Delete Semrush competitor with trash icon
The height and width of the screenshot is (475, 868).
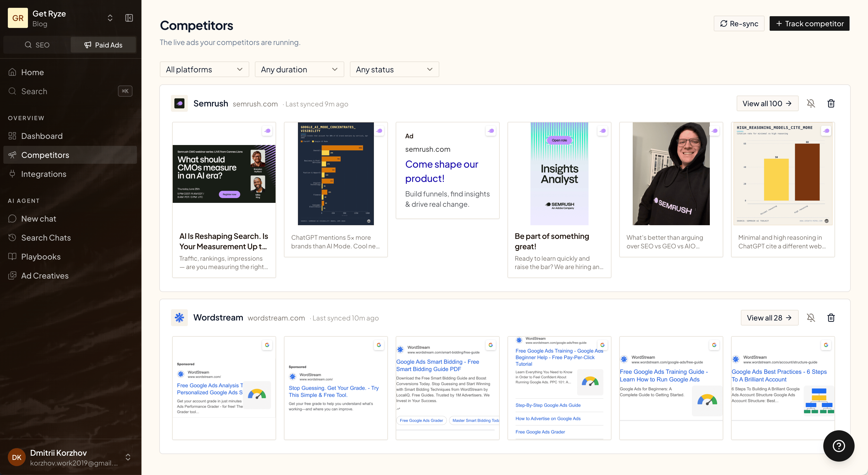(831, 103)
